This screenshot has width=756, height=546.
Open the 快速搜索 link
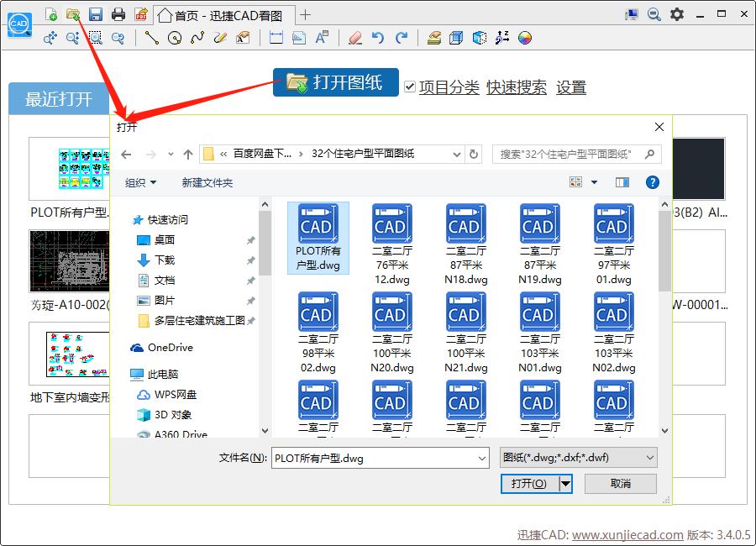(x=517, y=87)
